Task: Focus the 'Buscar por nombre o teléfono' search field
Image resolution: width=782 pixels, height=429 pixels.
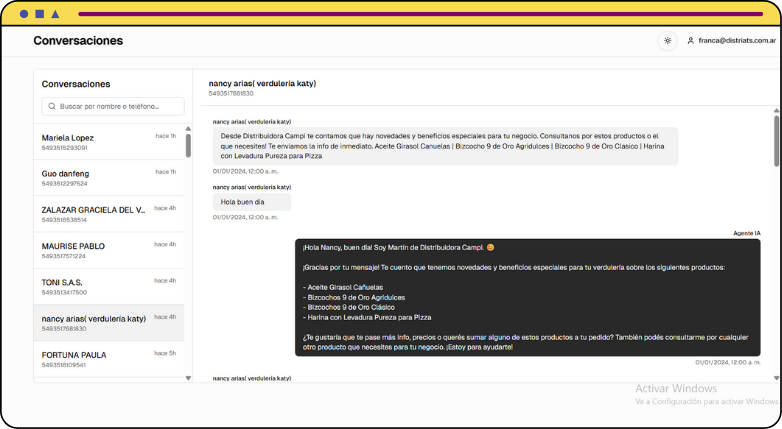Action: 118,106
